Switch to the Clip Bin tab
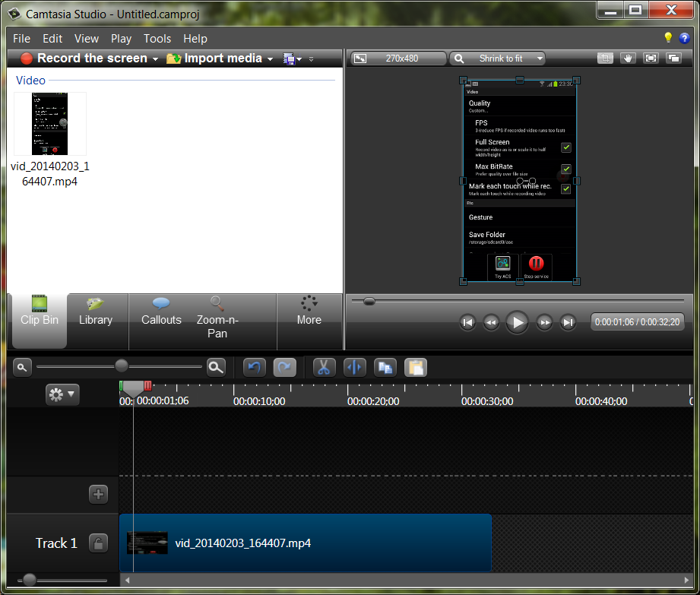This screenshot has width=700, height=595. [40, 321]
